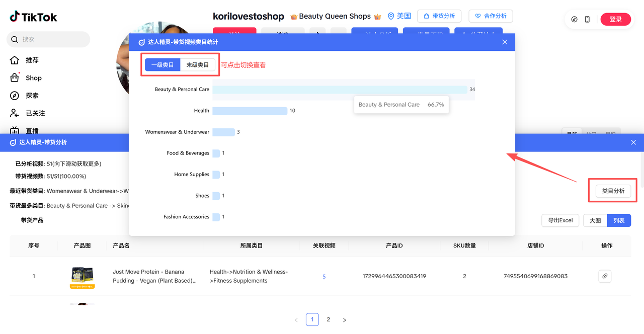Go to next page with right chevron
The height and width of the screenshot is (334, 644).
[344, 320]
